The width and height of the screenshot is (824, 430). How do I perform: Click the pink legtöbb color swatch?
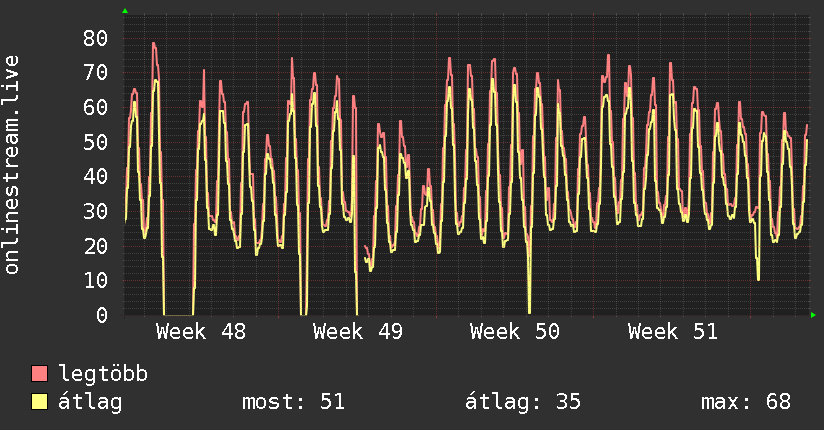[39, 374]
